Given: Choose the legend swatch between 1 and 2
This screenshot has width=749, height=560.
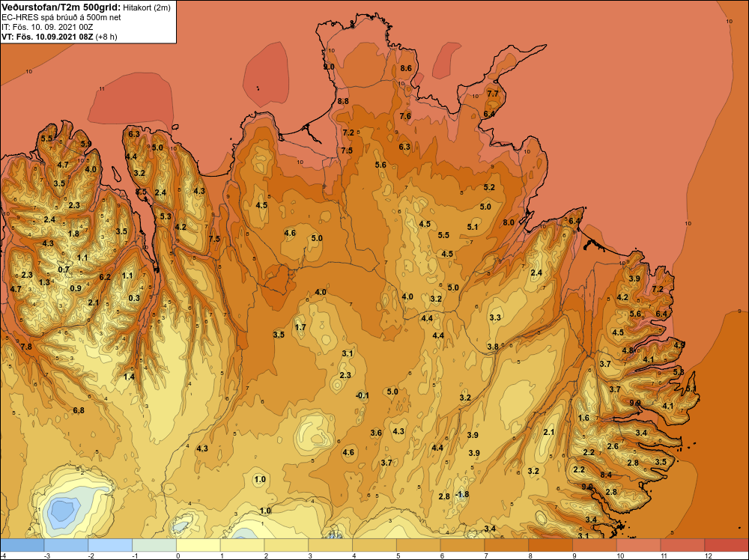Looking at the screenshot, I should tap(242, 545).
